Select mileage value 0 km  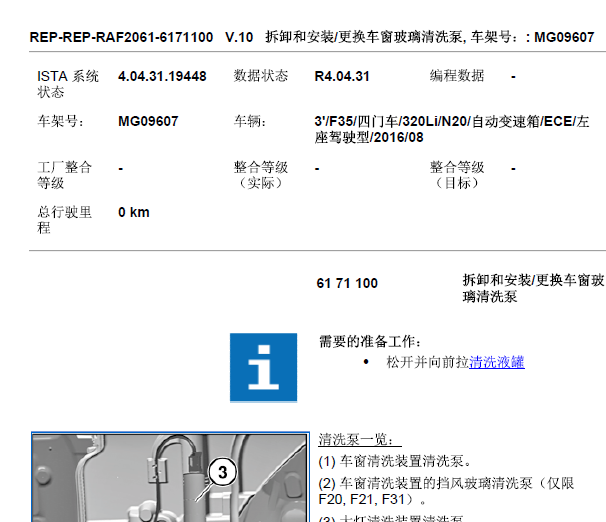click(x=134, y=213)
